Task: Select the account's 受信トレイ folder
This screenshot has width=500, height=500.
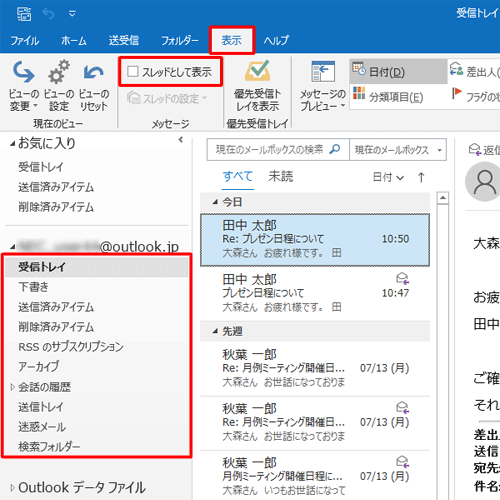Action: [x=97, y=267]
